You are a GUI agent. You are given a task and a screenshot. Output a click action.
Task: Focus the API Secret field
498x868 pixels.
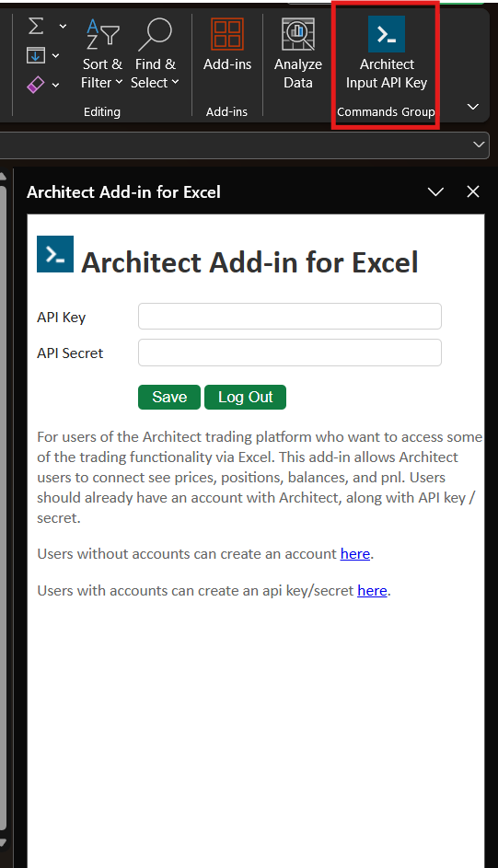click(290, 353)
